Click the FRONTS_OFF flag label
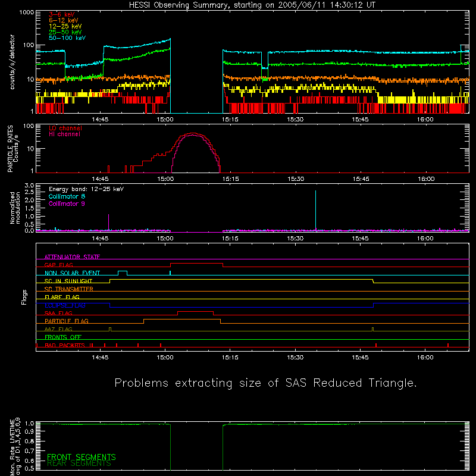This screenshot has width=476, height=476. click(63, 337)
